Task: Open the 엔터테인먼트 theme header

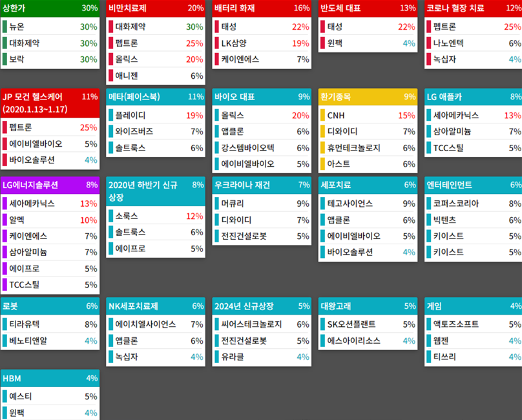Action: point(474,185)
